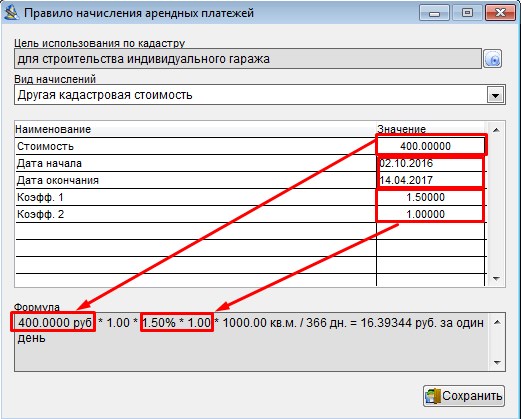
Task: Maximize the rental payment rule window
Action: point(467,13)
